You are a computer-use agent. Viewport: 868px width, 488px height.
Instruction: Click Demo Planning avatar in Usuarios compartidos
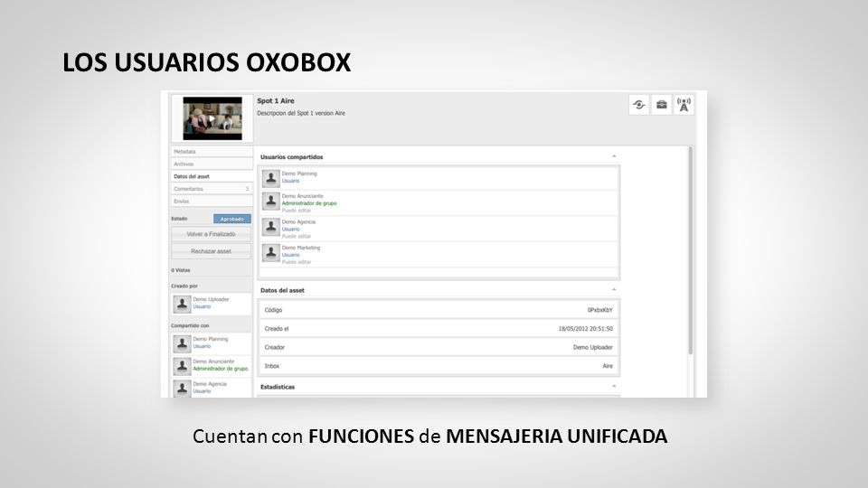click(270, 178)
